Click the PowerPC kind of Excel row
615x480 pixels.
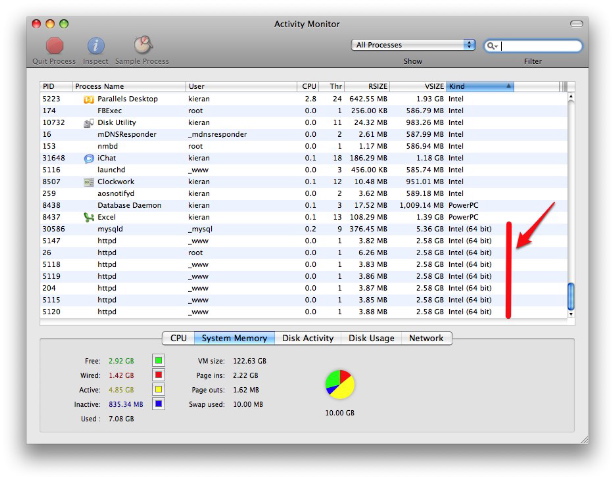pos(463,217)
